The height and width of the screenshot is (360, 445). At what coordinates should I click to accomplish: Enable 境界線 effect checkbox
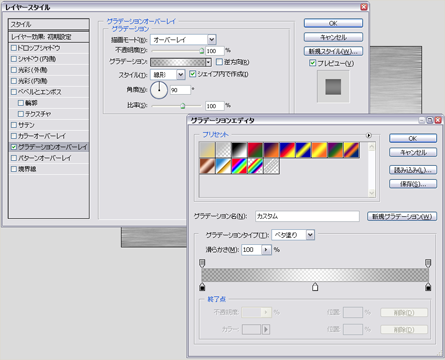(x=14, y=169)
